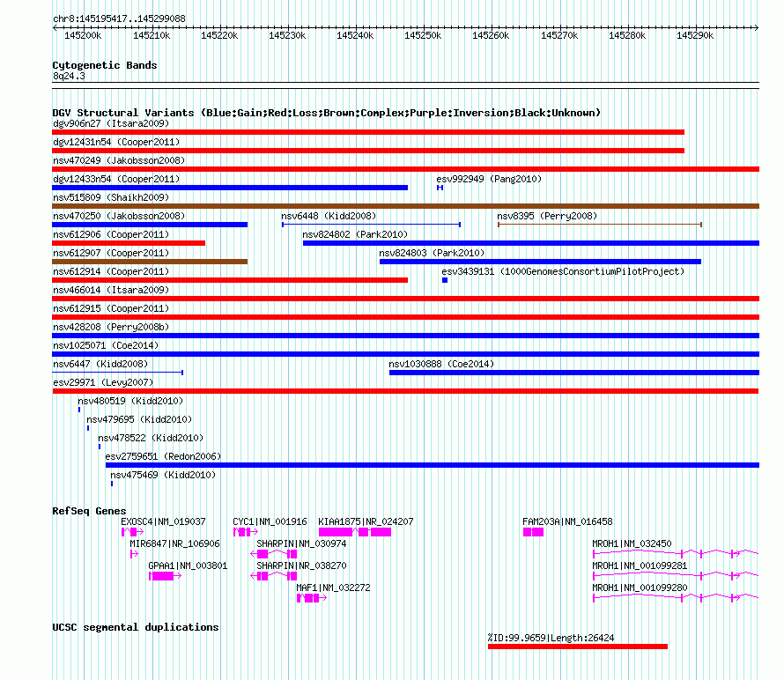The image size is (784, 680).
Task: Select the MROH1 NM_001099281 transcript line
Action: [x=676, y=576]
